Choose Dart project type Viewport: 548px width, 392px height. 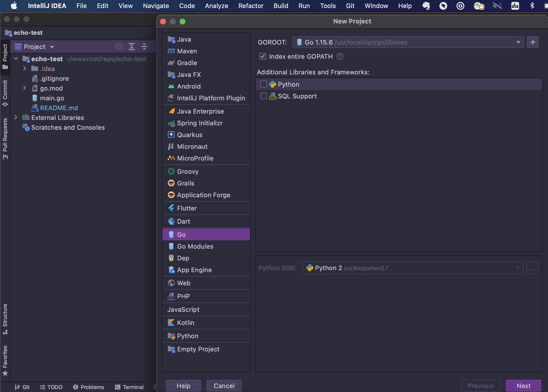tap(206, 221)
